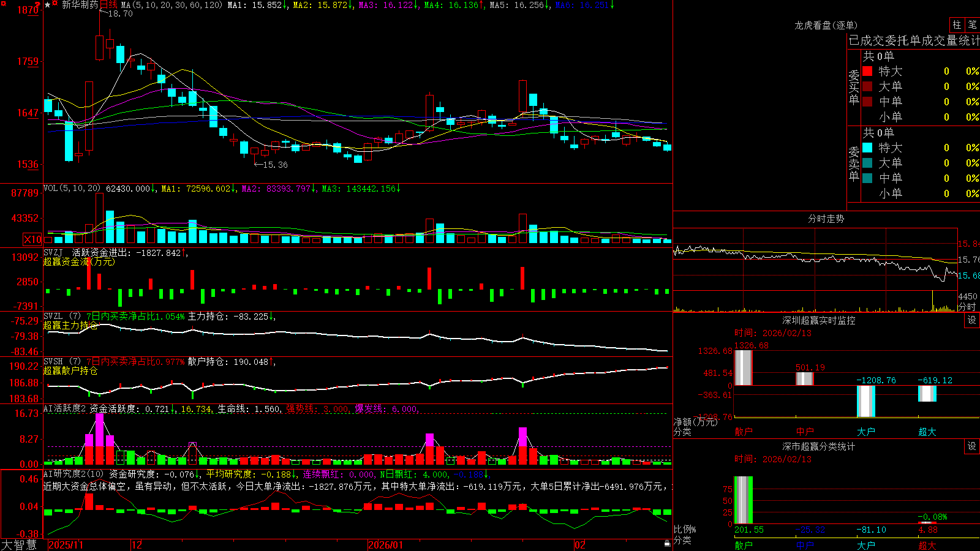
Task: Click the 新华制药 stock name
Action: [x=80, y=5]
